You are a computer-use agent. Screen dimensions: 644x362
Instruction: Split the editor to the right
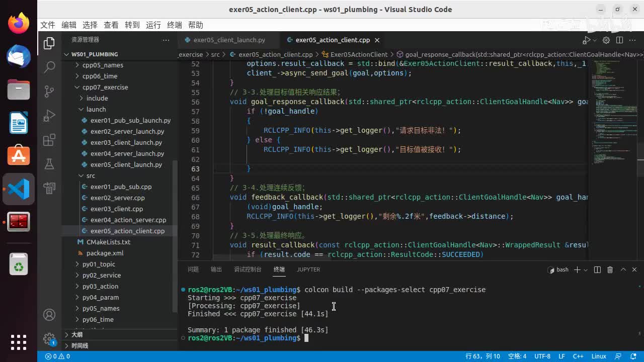[619, 40]
